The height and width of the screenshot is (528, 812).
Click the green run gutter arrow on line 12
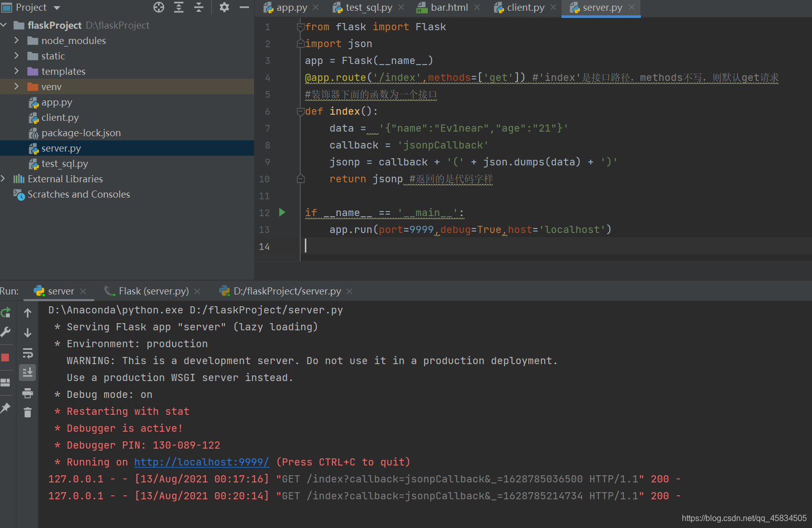tap(282, 212)
